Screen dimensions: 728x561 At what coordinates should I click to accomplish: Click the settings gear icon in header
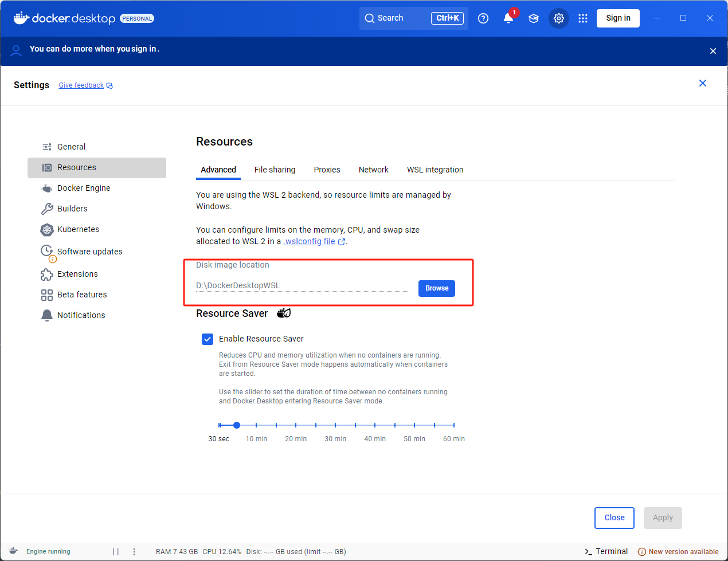pos(559,18)
